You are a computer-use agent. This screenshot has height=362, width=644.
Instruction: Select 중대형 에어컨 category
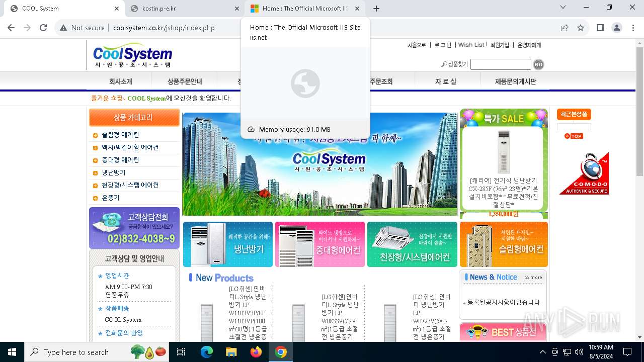[x=120, y=160]
